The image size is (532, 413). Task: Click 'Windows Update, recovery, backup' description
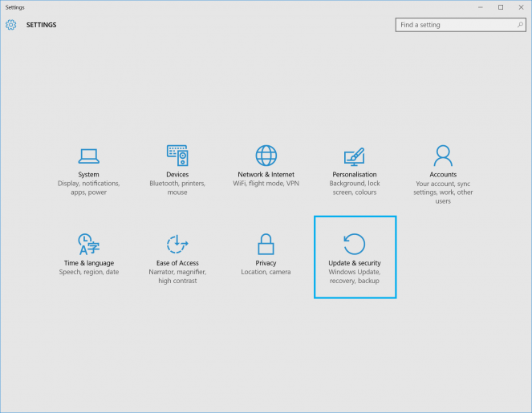point(355,277)
